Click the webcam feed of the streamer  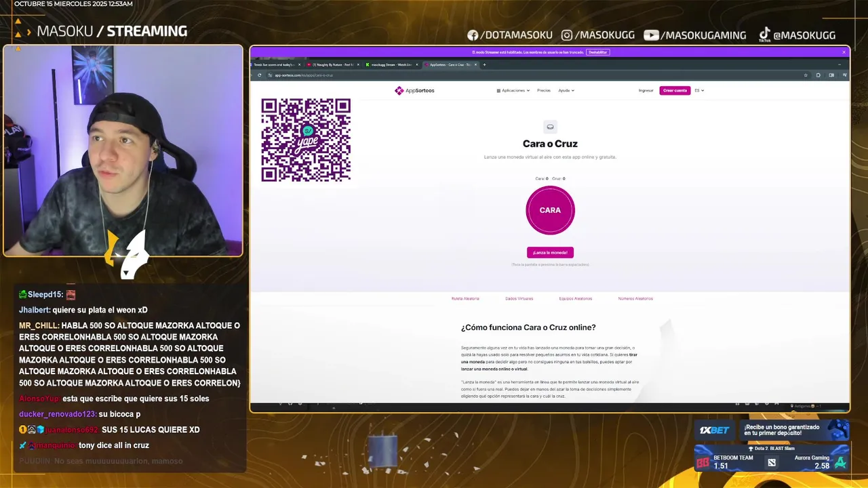(123, 151)
